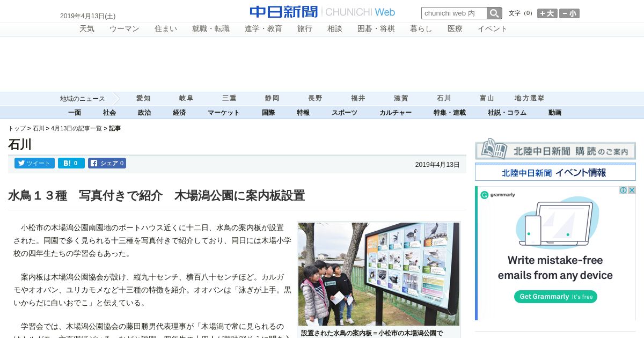Click Get Grammarly It's free button
Image resolution: width=644 pixels, height=338 pixels.
(x=555, y=297)
